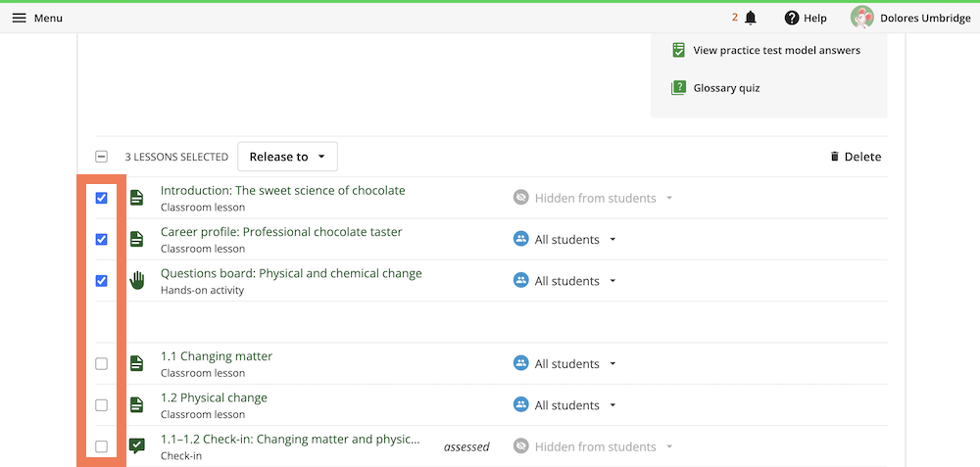Open Dolores Umbridge profile avatar
This screenshot has width=980, height=467.
pyautogui.click(x=861, y=18)
